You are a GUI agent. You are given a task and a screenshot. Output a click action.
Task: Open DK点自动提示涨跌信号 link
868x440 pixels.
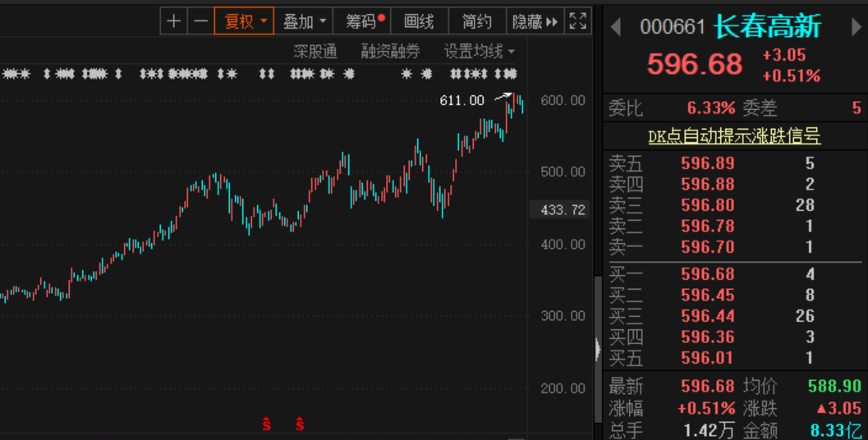coord(734,136)
